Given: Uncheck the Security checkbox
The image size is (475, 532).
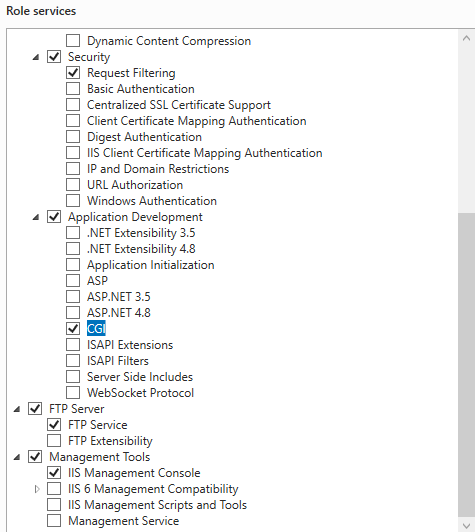Looking at the screenshot, I should point(54,57).
